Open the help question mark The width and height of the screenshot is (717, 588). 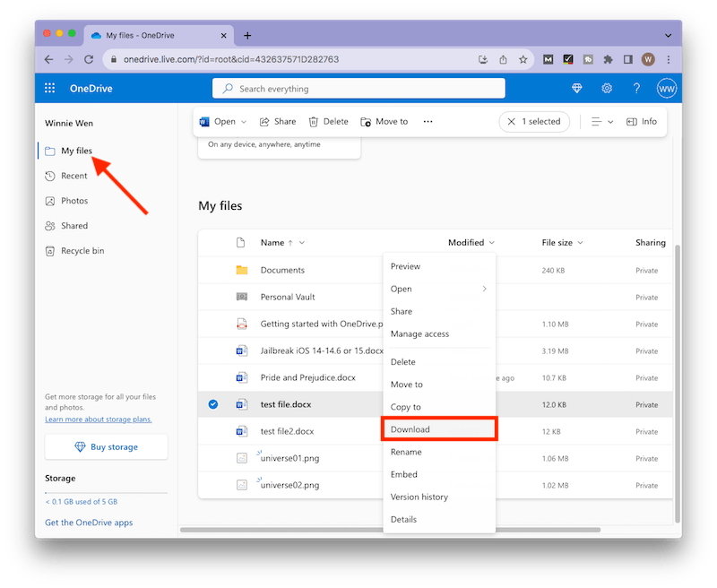[636, 88]
